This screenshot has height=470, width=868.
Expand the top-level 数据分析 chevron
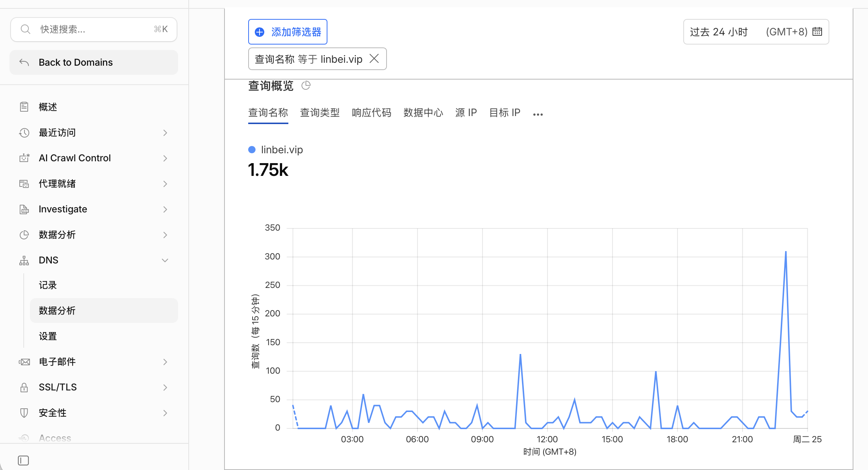[x=165, y=235]
